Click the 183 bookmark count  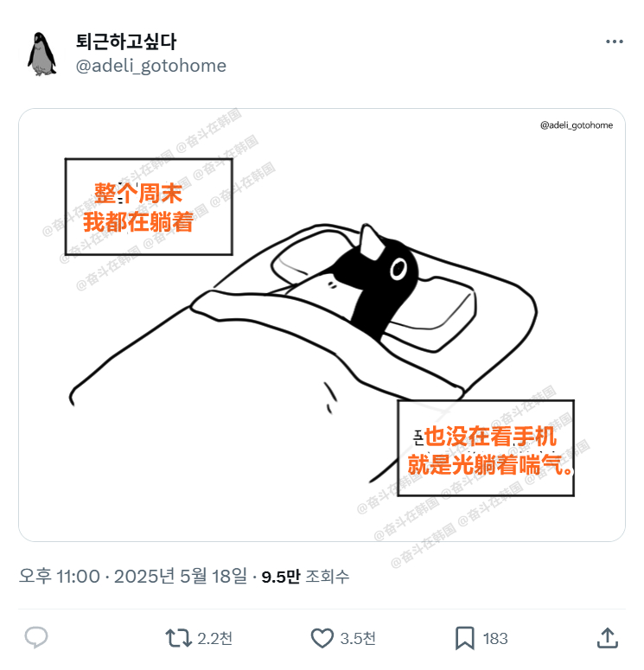(495, 638)
